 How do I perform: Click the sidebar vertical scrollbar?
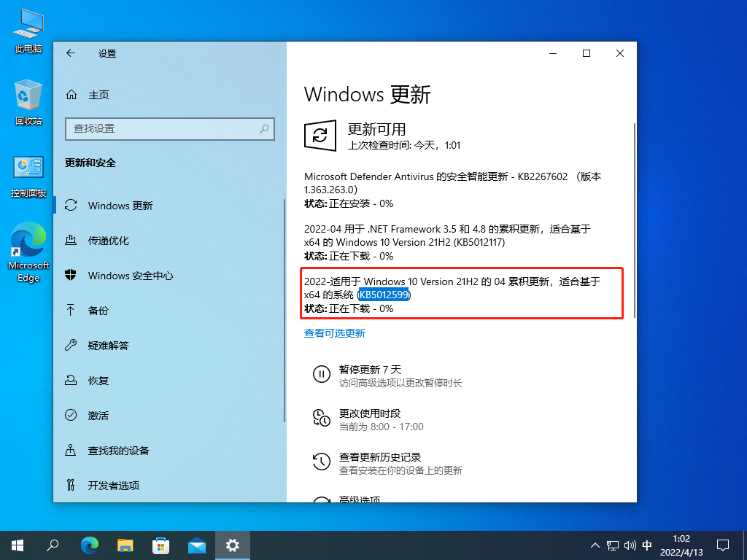click(285, 311)
